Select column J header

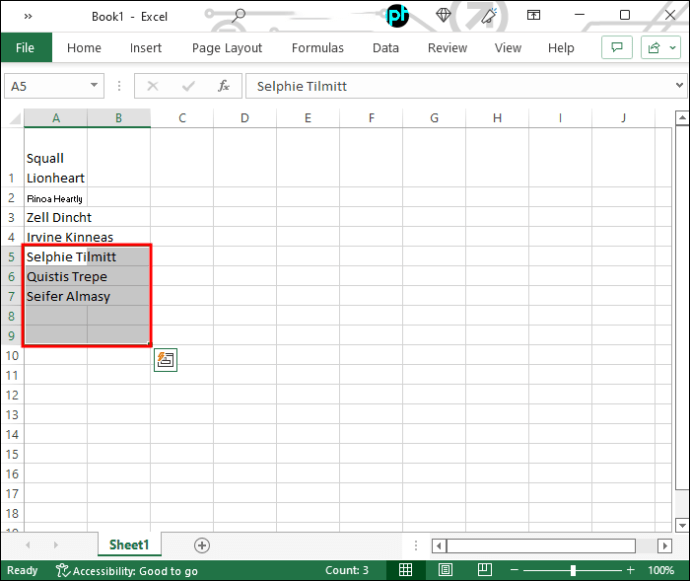624,118
